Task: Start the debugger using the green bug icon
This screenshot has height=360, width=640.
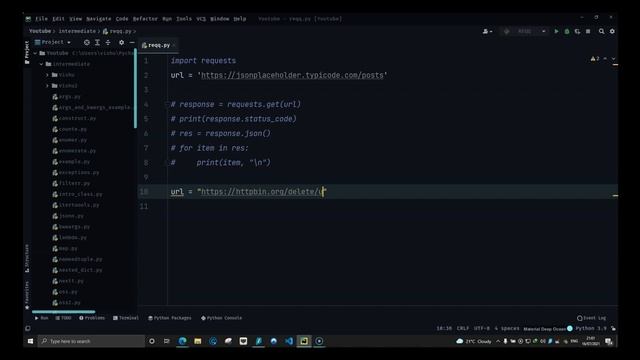Action: (567, 31)
